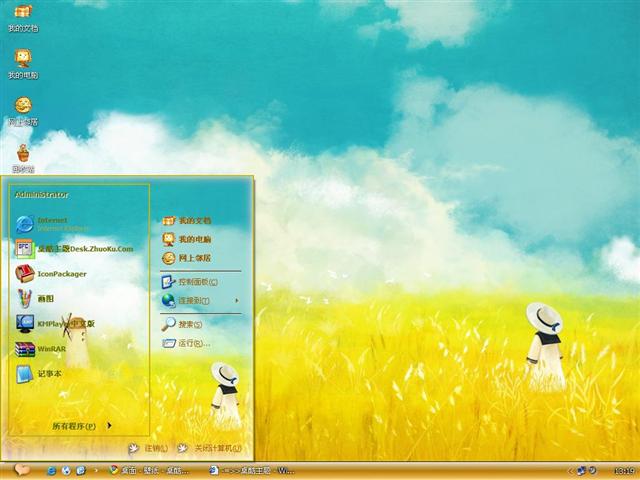640x480 pixels.
Task: Click the round gray tray icon
Action: click(593, 471)
